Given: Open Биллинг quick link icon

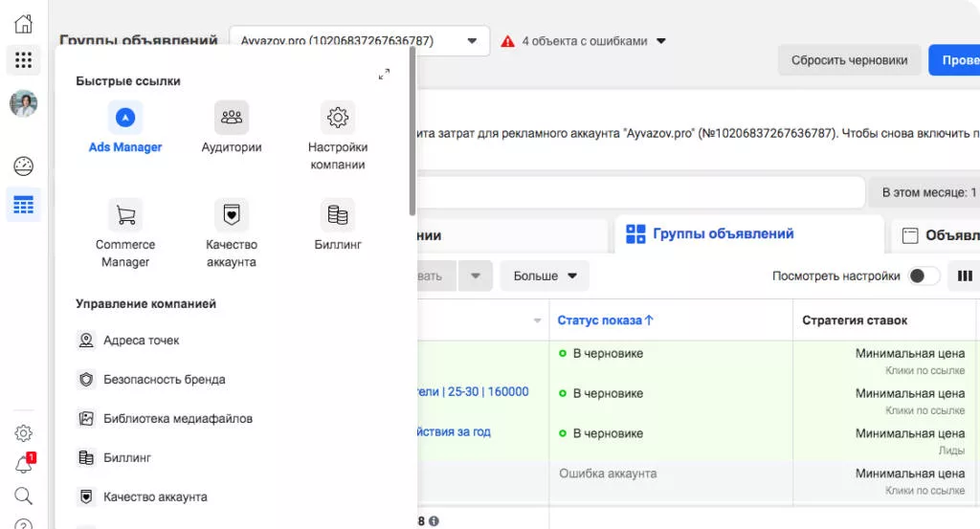Looking at the screenshot, I should pyautogui.click(x=338, y=215).
